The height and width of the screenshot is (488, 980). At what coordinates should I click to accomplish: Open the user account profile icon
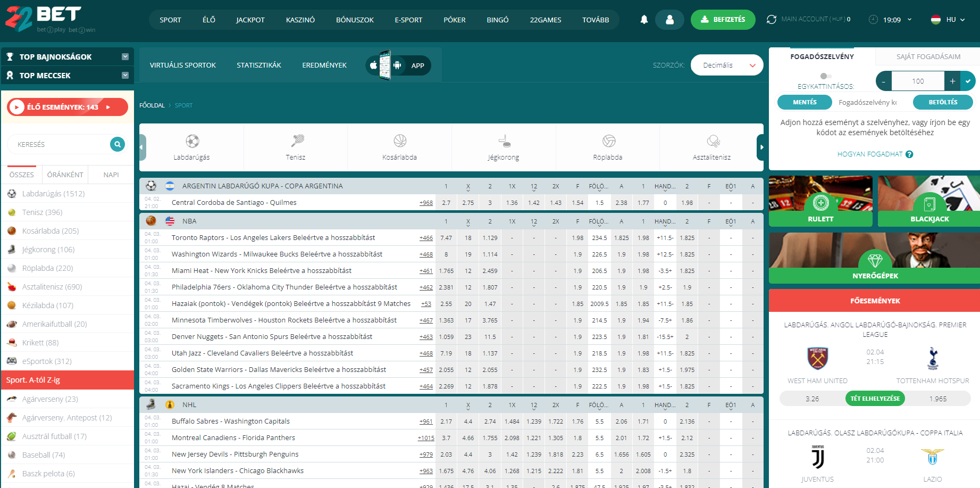(x=669, y=20)
